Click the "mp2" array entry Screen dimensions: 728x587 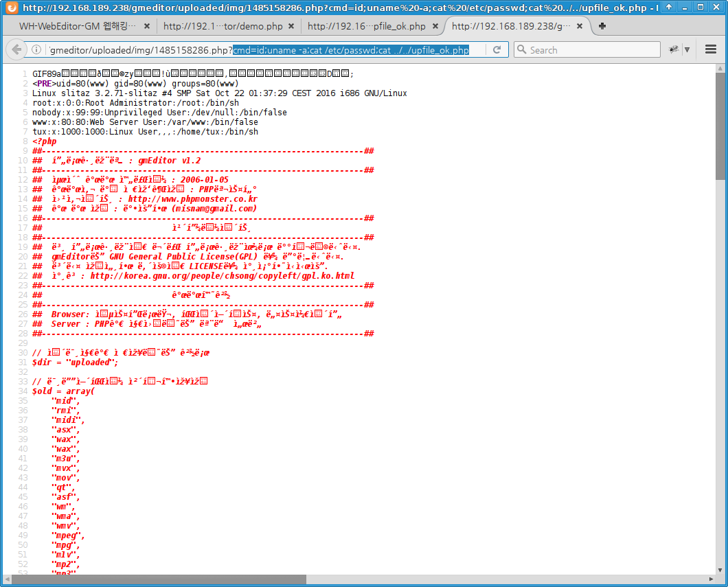(x=66, y=564)
